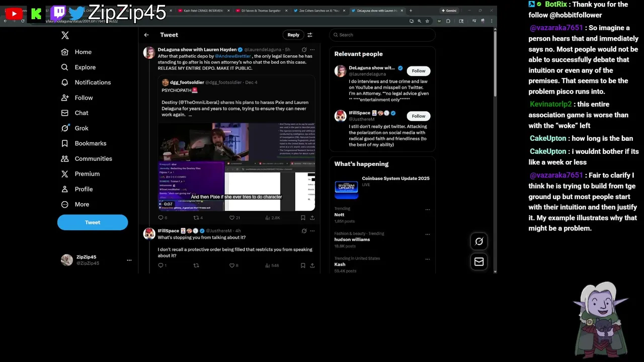Open the DeLaguna show author name
The width and height of the screenshot is (644, 362).
click(x=197, y=50)
